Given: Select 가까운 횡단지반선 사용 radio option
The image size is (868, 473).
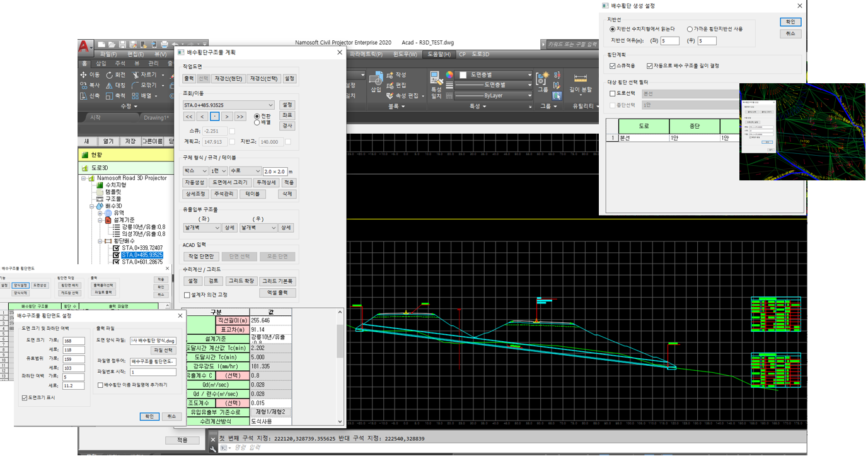Looking at the screenshot, I should [x=690, y=29].
